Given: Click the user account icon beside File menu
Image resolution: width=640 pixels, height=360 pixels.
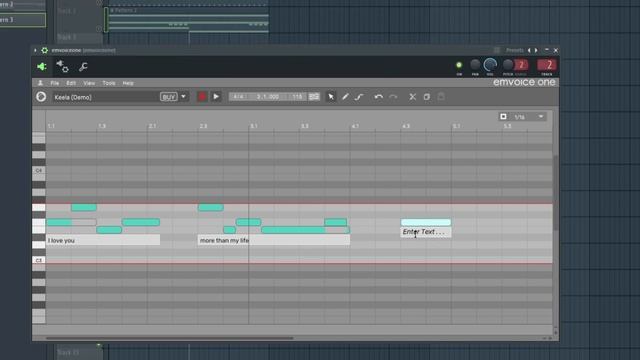Looking at the screenshot, I should [x=40, y=83].
